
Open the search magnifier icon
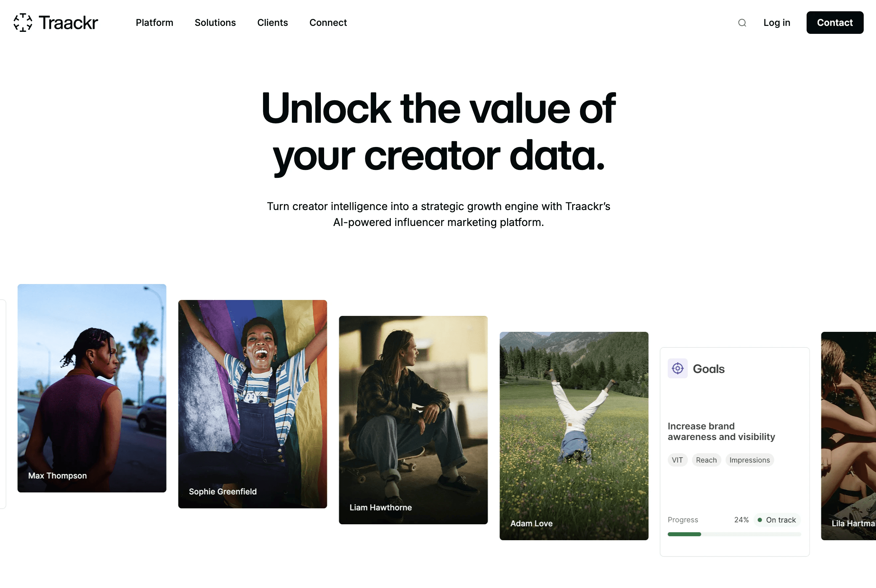(x=742, y=23)
